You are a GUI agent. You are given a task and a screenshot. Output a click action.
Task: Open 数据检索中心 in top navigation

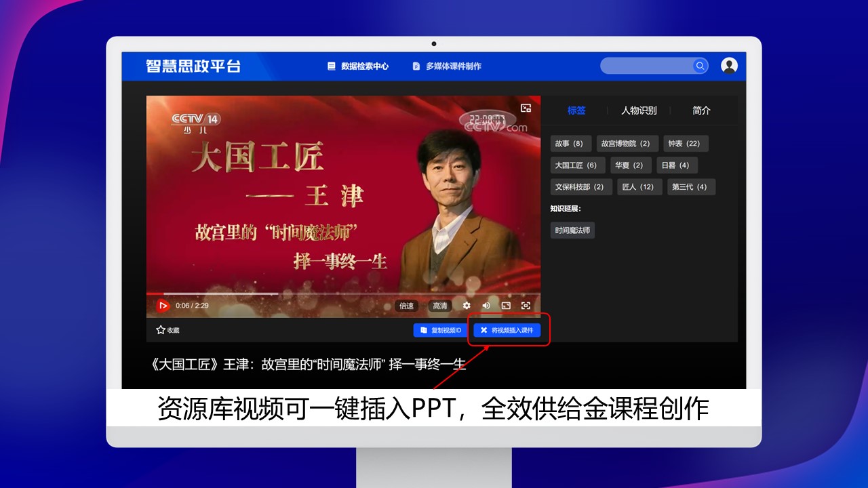358,66
